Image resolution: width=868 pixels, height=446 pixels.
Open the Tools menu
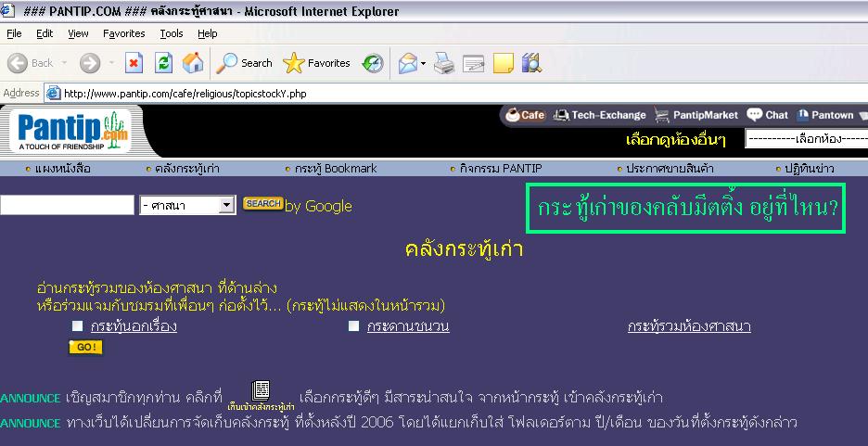(172, 33)
